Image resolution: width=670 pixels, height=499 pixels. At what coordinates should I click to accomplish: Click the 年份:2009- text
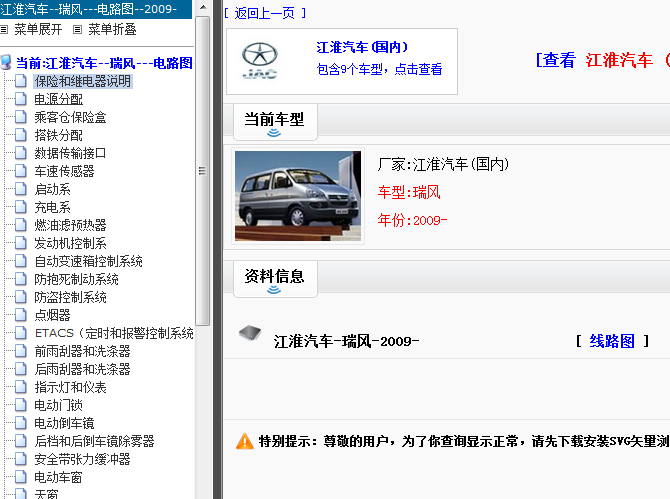point(412,220)
